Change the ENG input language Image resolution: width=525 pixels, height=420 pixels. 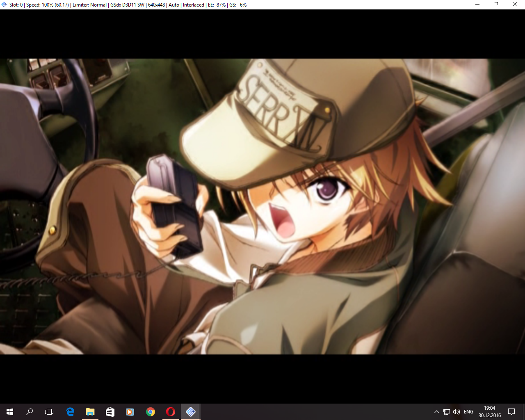(x=469, y=412)
